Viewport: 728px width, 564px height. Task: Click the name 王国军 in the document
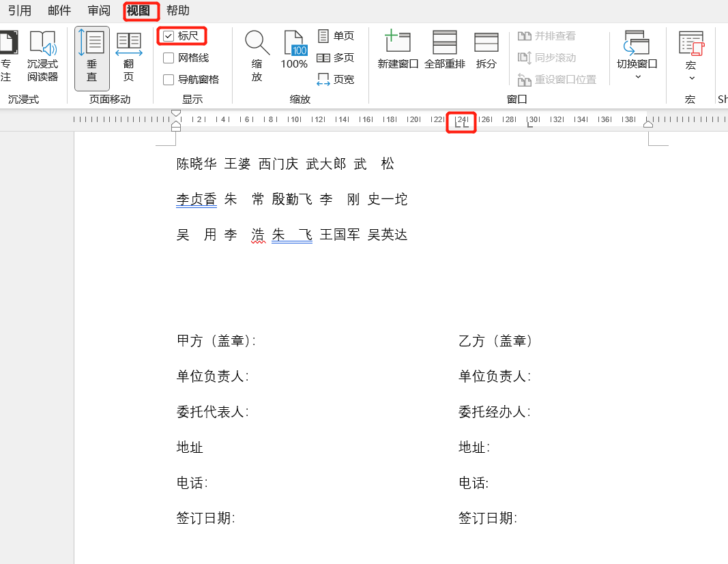tap(340, 235)
